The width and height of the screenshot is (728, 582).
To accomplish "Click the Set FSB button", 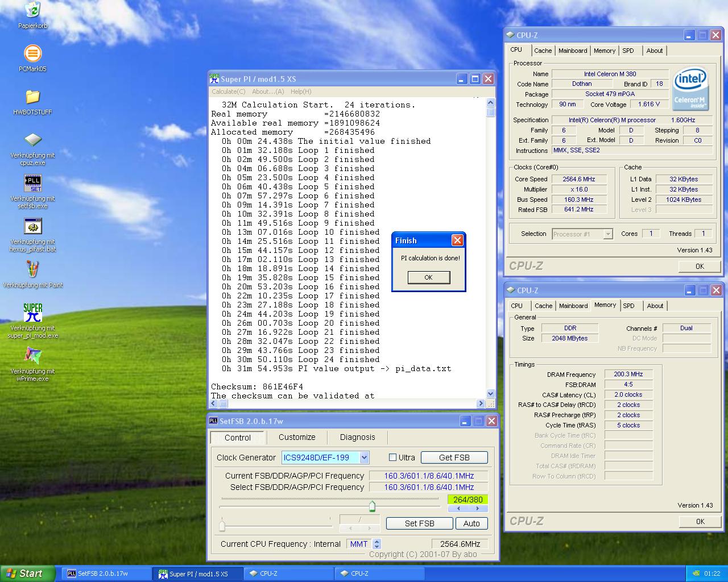I will [420, 523].
